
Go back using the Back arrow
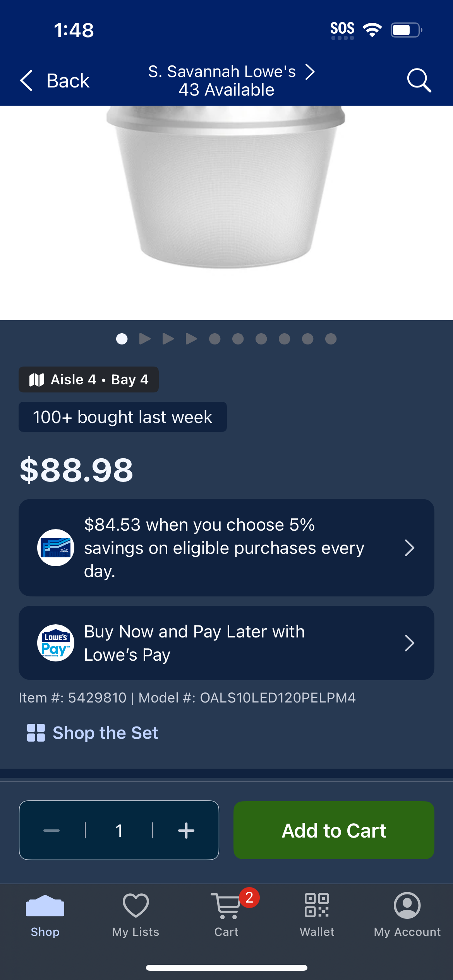tap(54, 81)
